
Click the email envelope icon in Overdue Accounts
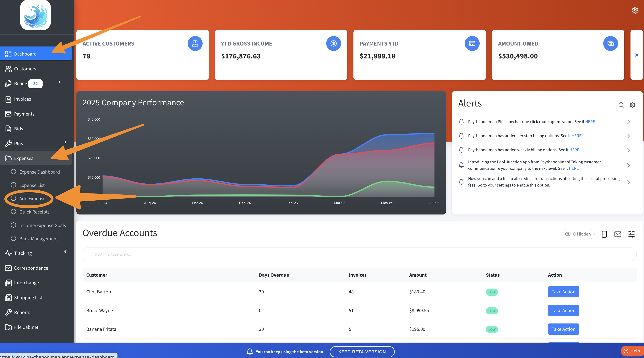(618, 234)
